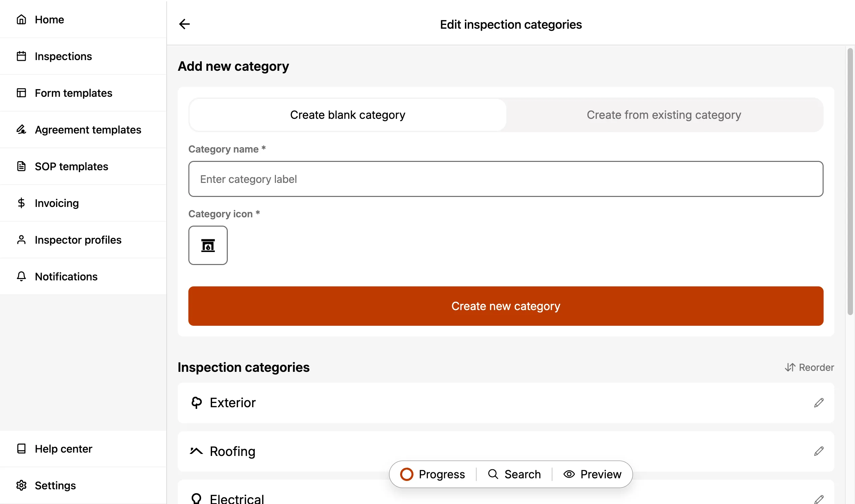Switch to Create from existing category

[x=664, y=115]
